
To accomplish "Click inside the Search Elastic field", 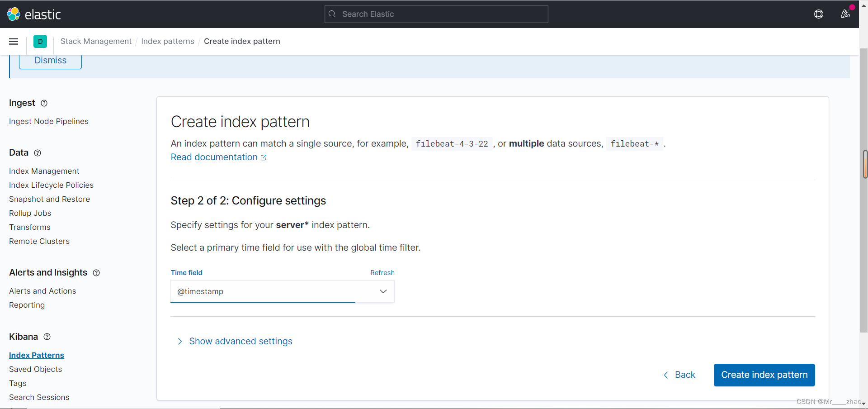I will [436, 14].
